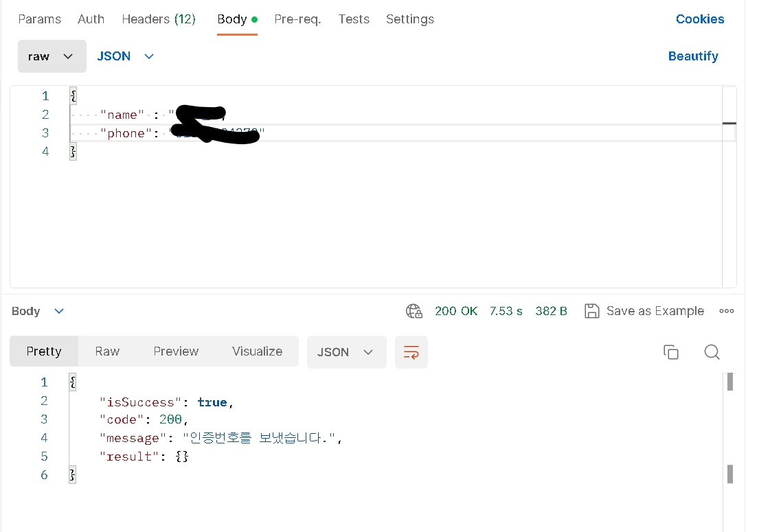
Task: Open the request Settings tab
Action: click(410, 19)
